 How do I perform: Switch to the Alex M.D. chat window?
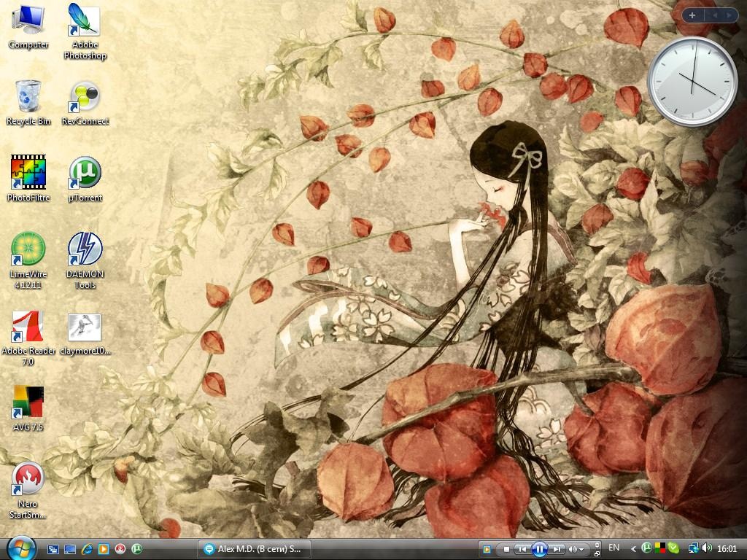255,549
